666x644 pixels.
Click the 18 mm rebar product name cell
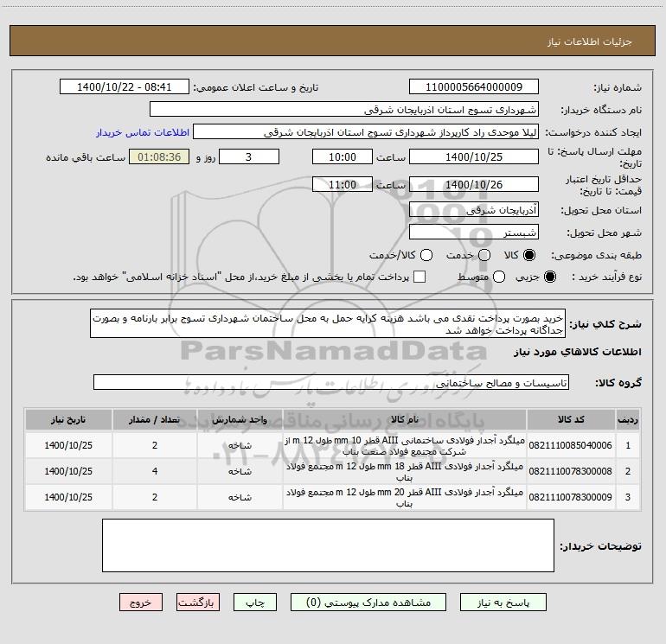coord(405,472)
